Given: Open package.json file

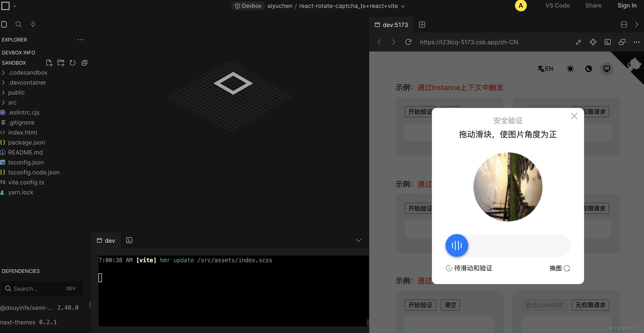Looking at the screenshot, I should (27, 143).
